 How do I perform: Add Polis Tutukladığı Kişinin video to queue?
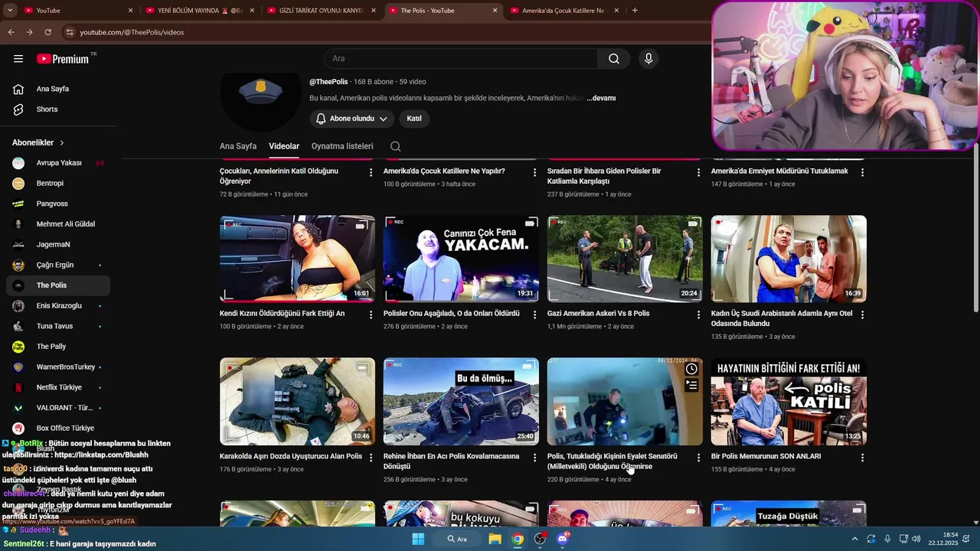[x=691, y=385]
